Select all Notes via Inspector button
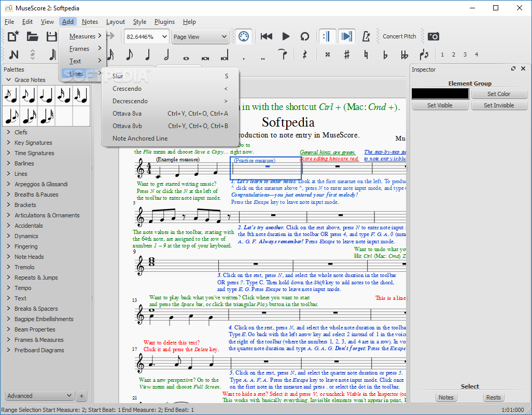Viewport: 532px width, 415px height. tap(446, 397)
